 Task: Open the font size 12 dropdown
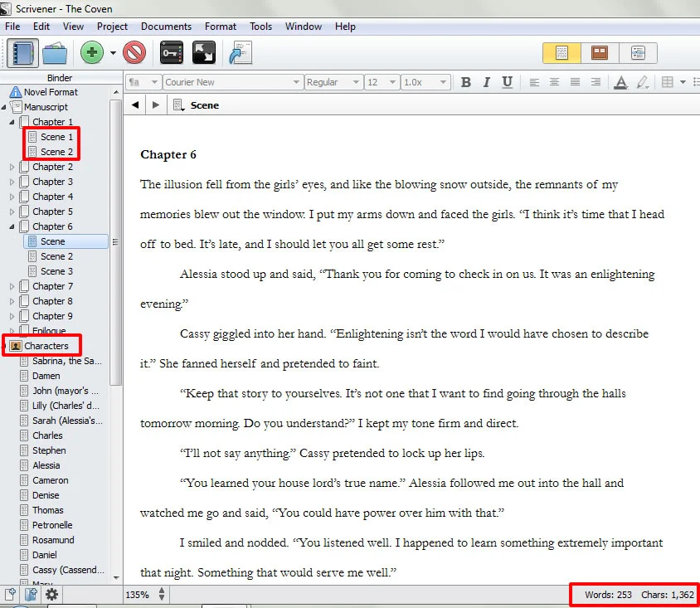[x=382, y=82]
